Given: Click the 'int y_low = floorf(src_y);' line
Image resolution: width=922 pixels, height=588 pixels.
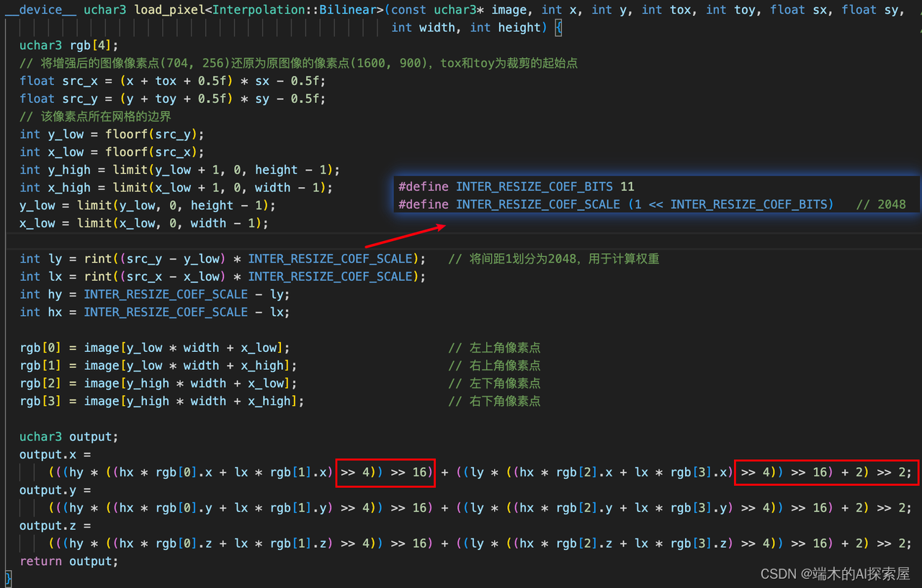Looking at the screenshot, I should 112,134.
